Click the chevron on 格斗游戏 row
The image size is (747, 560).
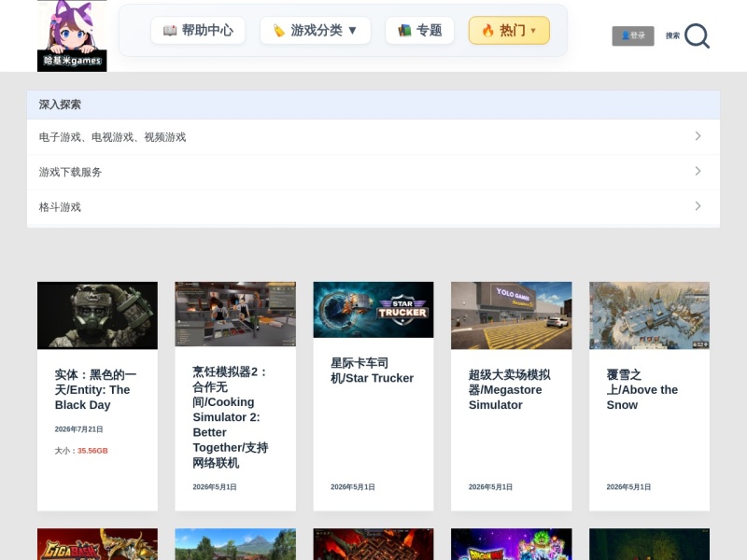pyautogui.click(x=698, y=205)
